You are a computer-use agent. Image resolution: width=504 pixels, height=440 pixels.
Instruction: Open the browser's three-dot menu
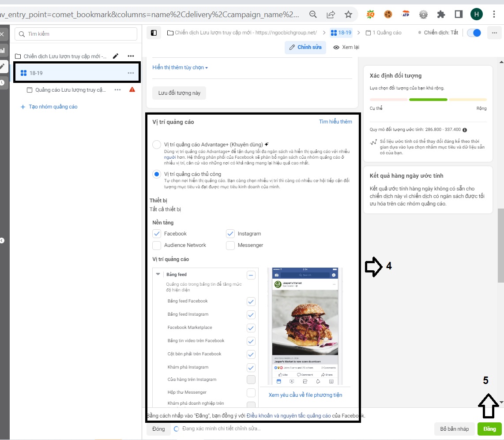click(493, 15)
